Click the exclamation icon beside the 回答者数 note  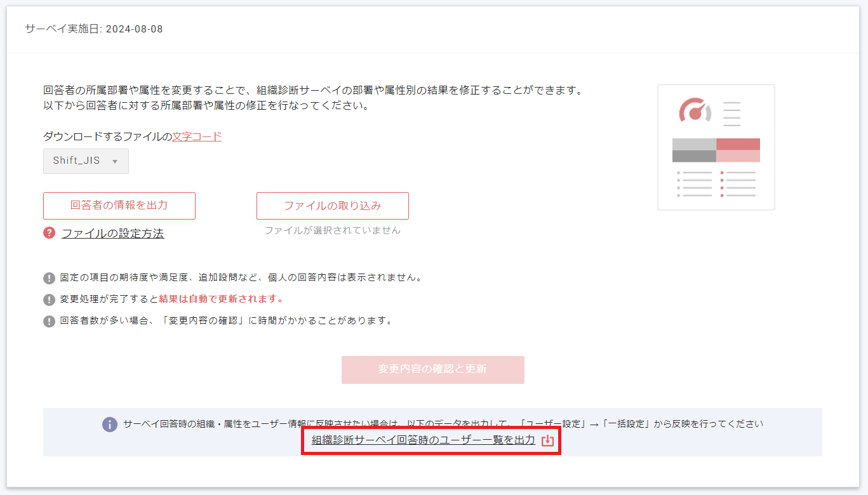(x=49, y=319)
